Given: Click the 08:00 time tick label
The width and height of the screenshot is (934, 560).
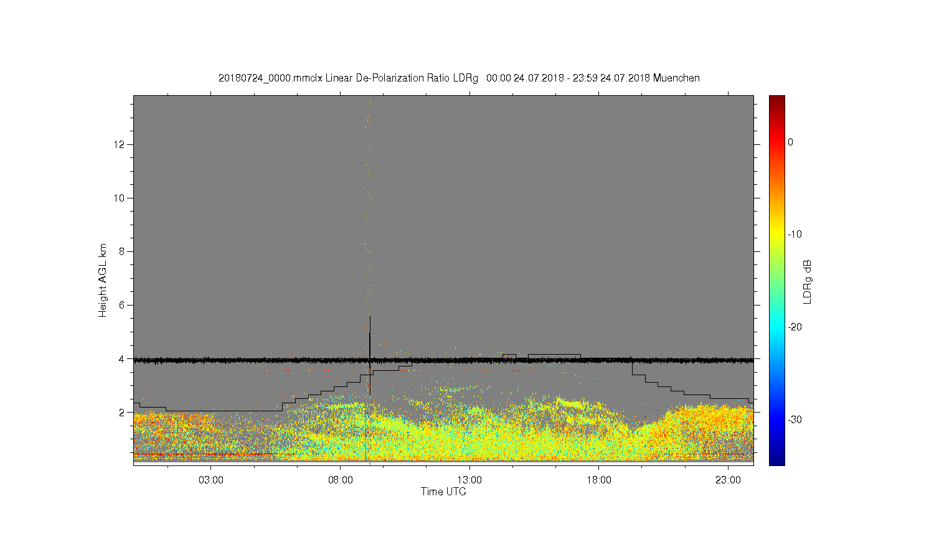Looking at the screenshot, I should pyautogui.click(x=341, y=480).
